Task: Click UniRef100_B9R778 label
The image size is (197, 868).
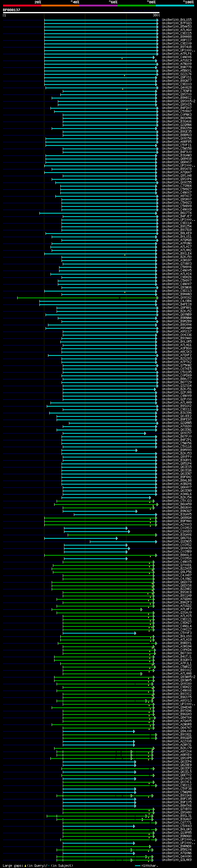Action: (176, 67)
